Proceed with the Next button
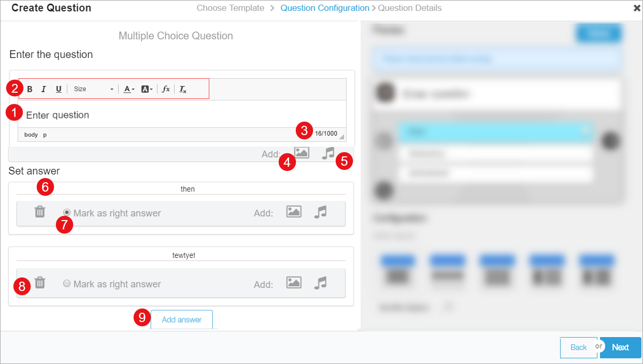This screenshot has height=364, width=643. coord(620,347)
